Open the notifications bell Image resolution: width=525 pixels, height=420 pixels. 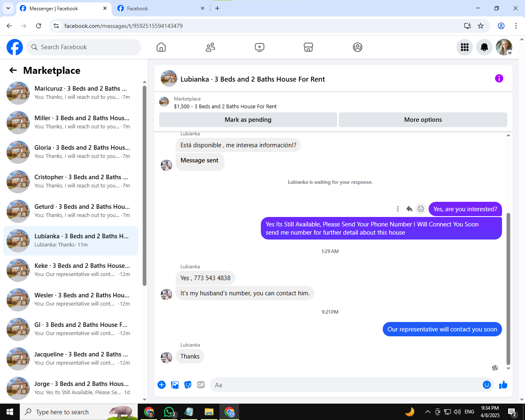(x=484, y=47)
